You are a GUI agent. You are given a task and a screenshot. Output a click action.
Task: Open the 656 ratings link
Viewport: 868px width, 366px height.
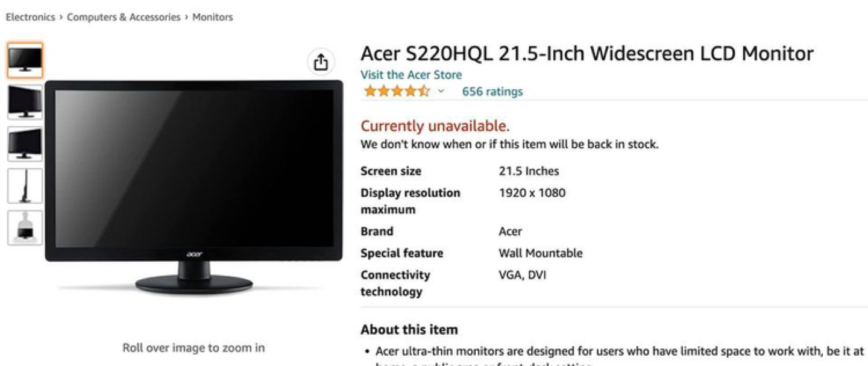492,92
